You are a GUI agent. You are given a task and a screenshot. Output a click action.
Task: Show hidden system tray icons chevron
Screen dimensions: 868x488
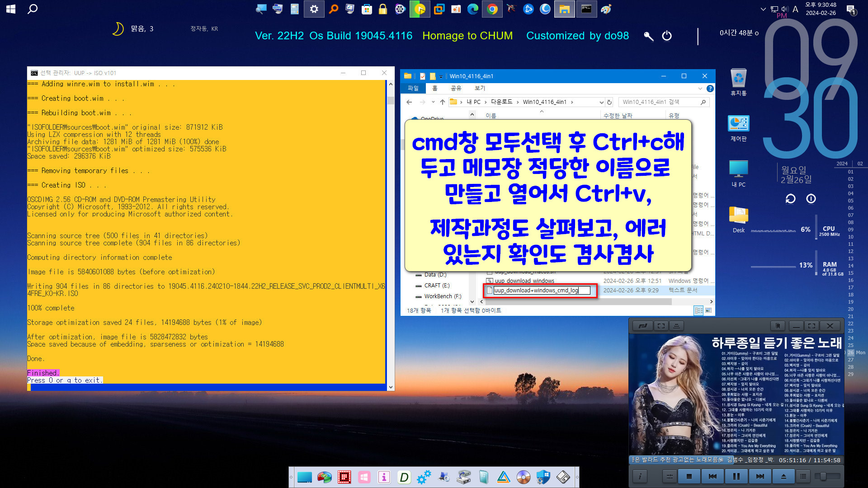(763, 9)
